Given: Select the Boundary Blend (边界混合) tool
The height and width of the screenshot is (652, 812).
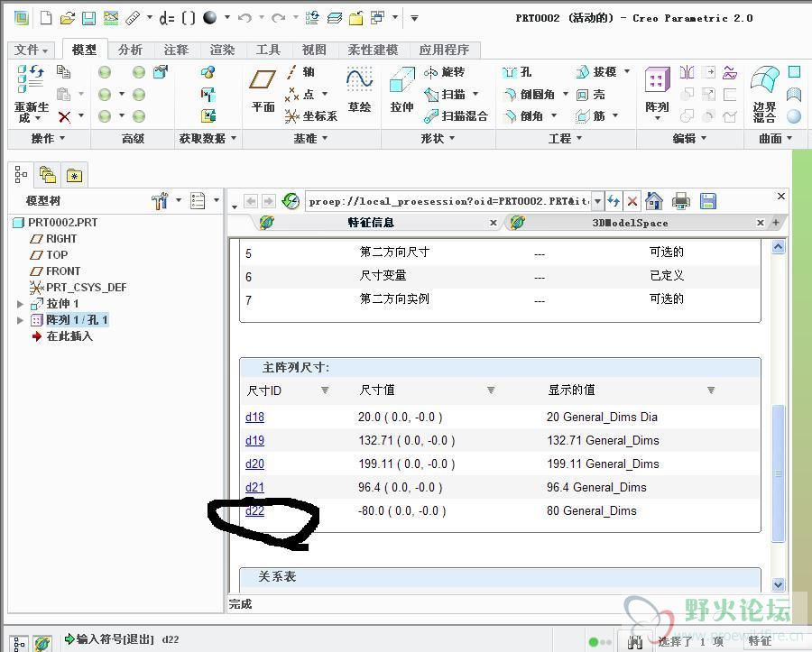Looking at the screenshot, I should (x=764, y=93).
